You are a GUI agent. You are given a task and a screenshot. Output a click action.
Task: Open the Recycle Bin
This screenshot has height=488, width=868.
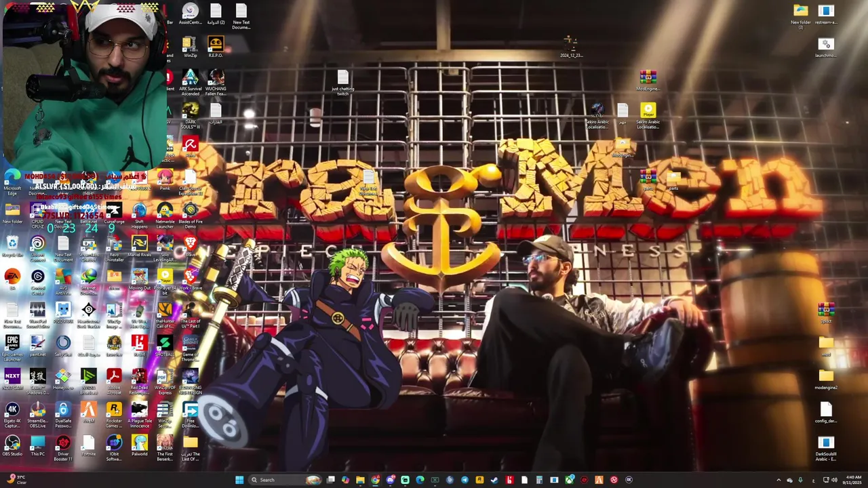(12, 247)
